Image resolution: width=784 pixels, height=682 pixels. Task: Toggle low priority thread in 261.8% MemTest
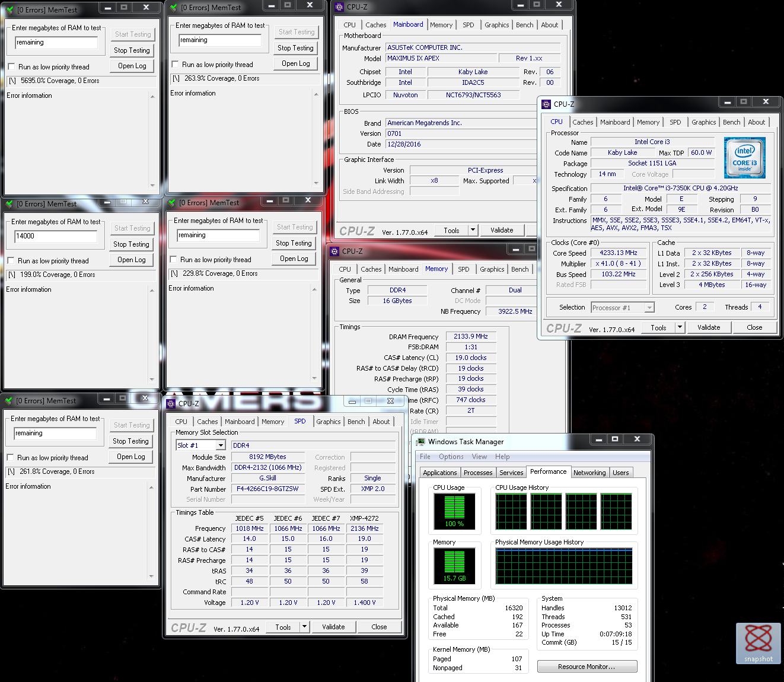(x=10, y=458)
